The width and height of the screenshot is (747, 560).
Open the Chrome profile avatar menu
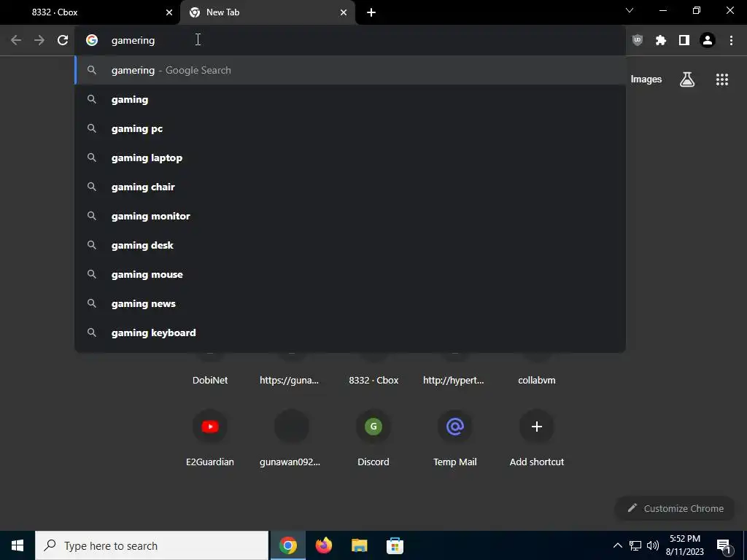click(708, 41)
